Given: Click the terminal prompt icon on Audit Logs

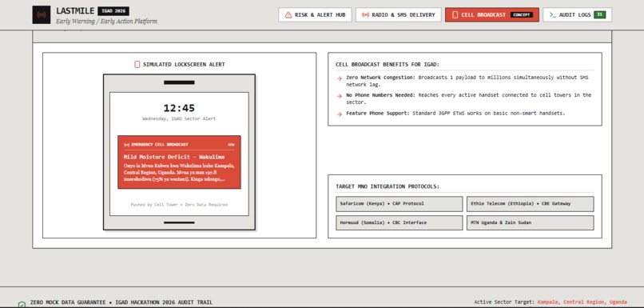Looking at the screenshot, I should [x=552, y=15].
